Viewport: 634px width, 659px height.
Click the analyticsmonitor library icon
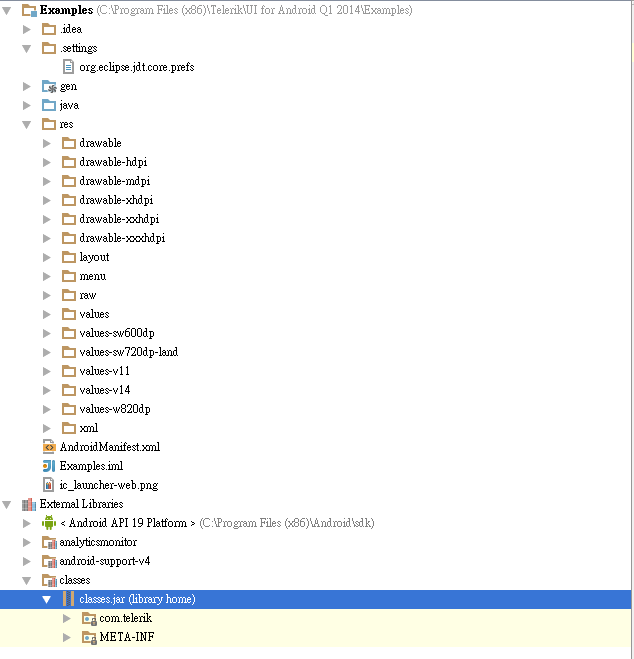(x=49, y=542)
